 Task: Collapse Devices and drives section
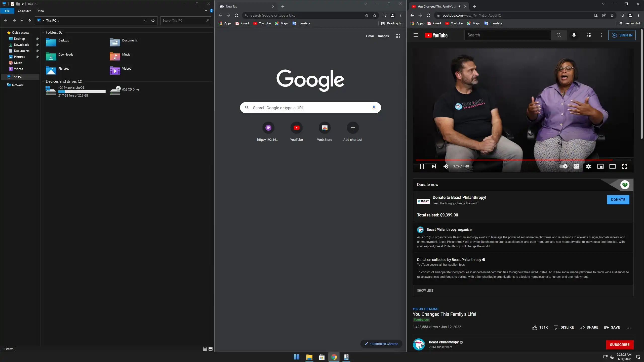(x=43, y=81)
